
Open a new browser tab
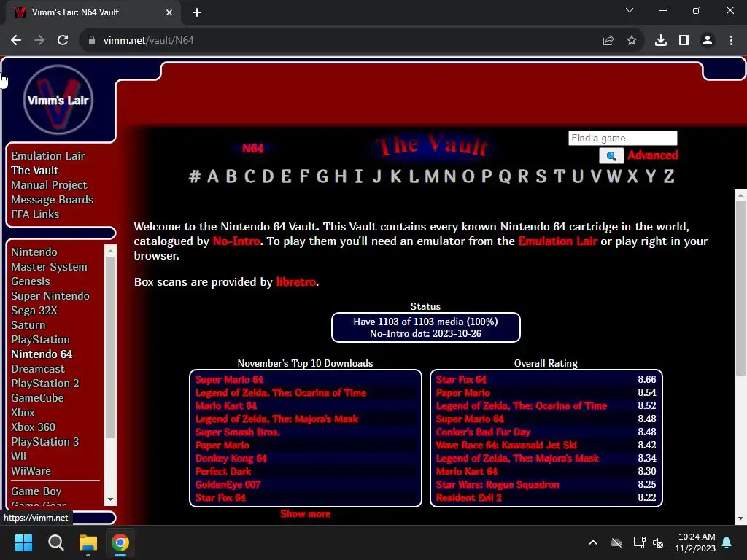coord(197,12)
